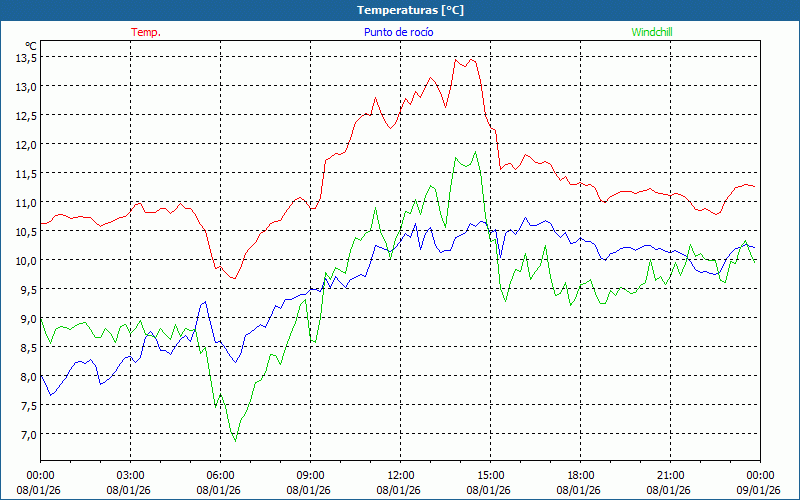This screenshot has height=500, width=800.
Task: Click the °C unit label above the y-axis
Action: point(30,45)
